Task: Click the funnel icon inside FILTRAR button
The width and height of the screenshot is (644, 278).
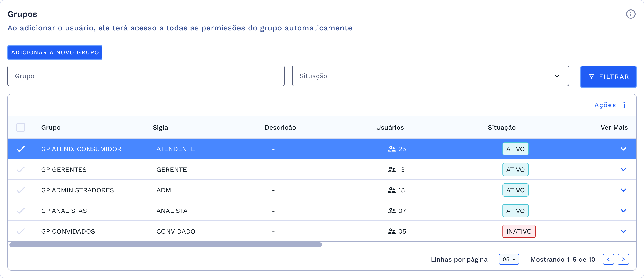Action: (x=592, y=77)
